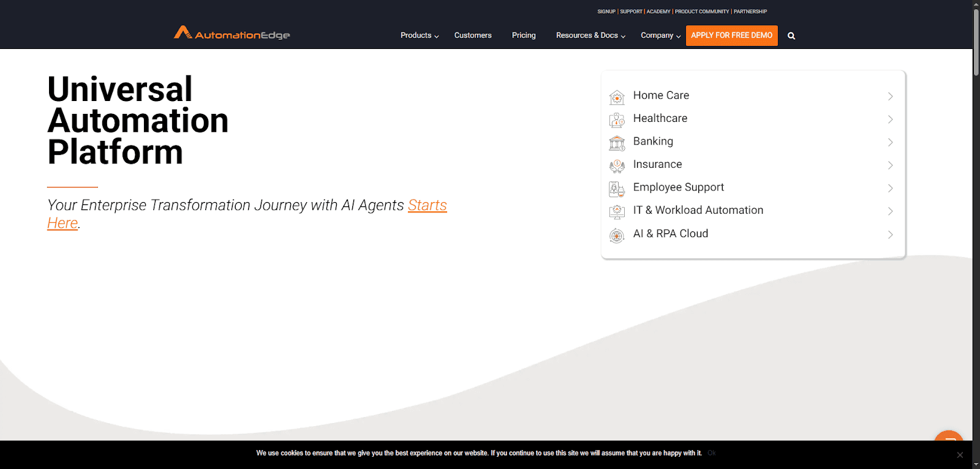Select the Home Care label

[661, 96]
